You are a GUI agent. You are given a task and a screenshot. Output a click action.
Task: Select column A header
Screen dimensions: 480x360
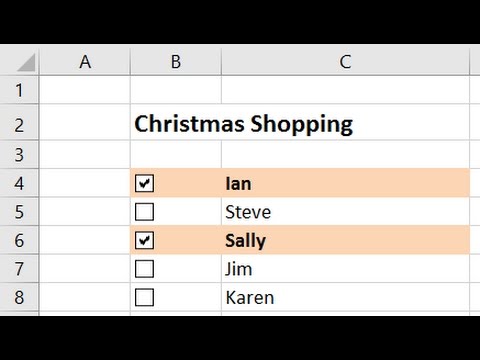tap(85, 61)
